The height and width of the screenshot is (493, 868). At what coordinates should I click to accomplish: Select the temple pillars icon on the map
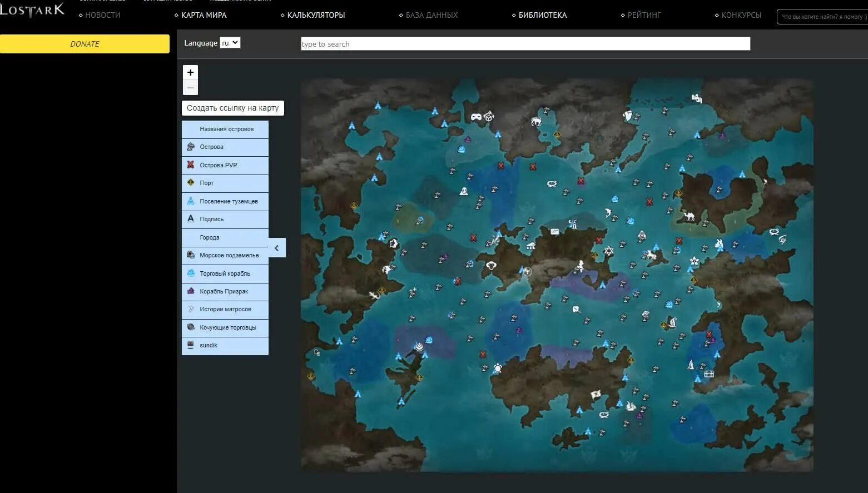pyautogui.click(x=530, y=246)
